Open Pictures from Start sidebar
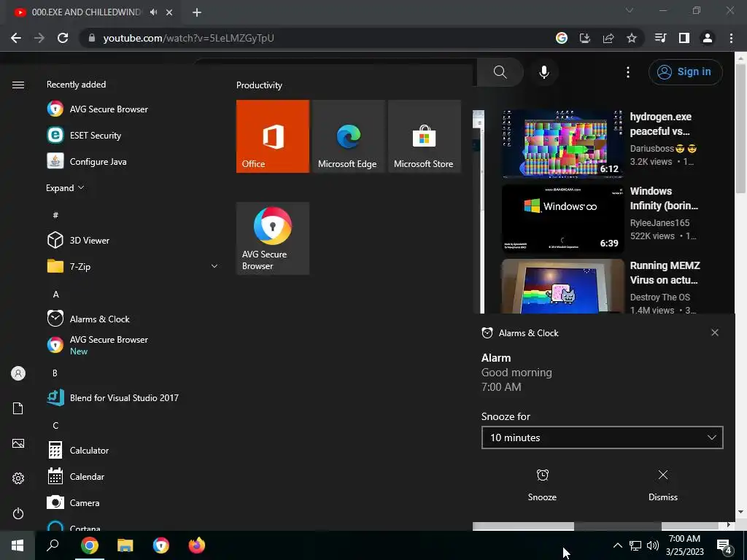The height and width of the screenshot is (560, 747). (18, 443)
